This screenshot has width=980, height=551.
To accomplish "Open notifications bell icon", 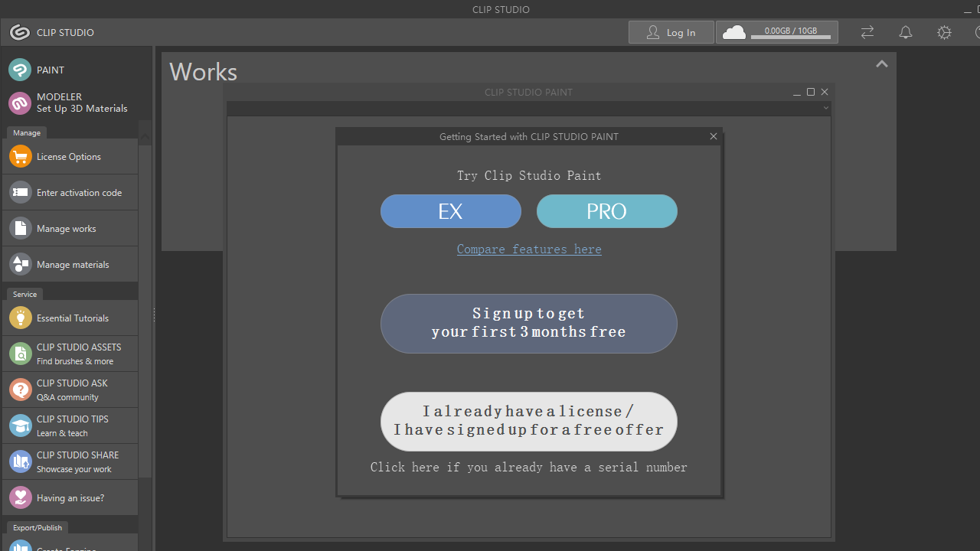I will [x=906, y=32].
